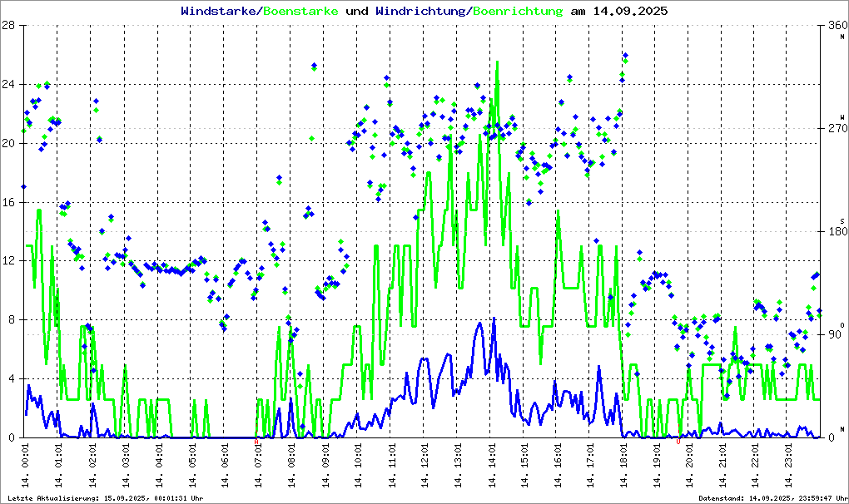Click the '14. 07:01' time label
The width and height of the screenshot is (849, 504).
[x=258, y=466]
